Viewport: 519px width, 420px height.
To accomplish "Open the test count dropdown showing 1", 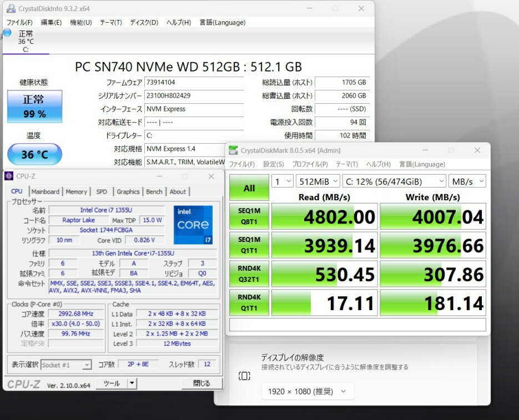I will coord(282,181).
